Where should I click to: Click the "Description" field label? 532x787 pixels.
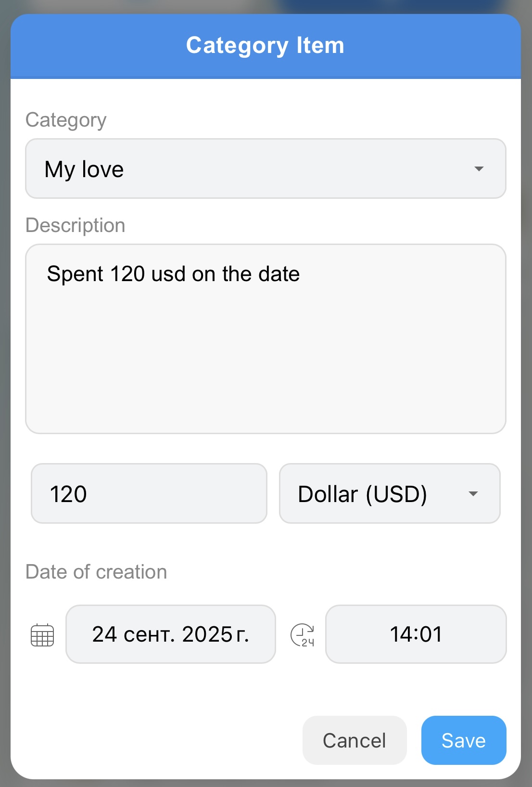tap(76, 225)
